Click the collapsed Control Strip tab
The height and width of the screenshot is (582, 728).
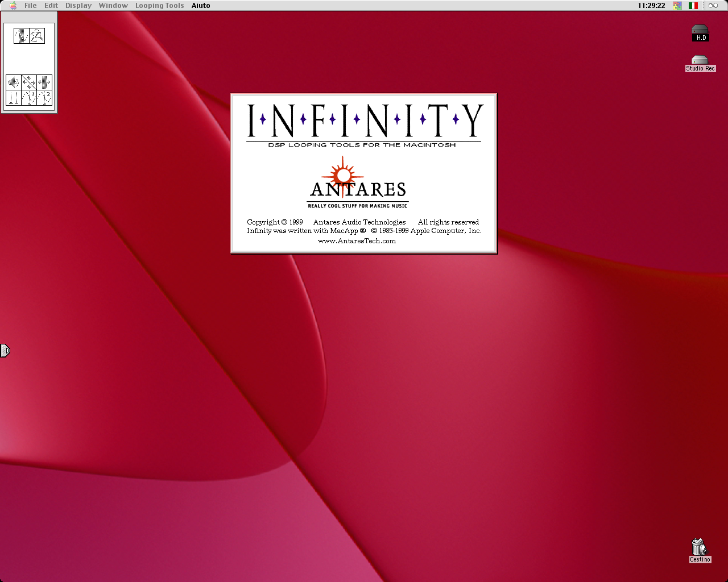(x=5, y=351)
